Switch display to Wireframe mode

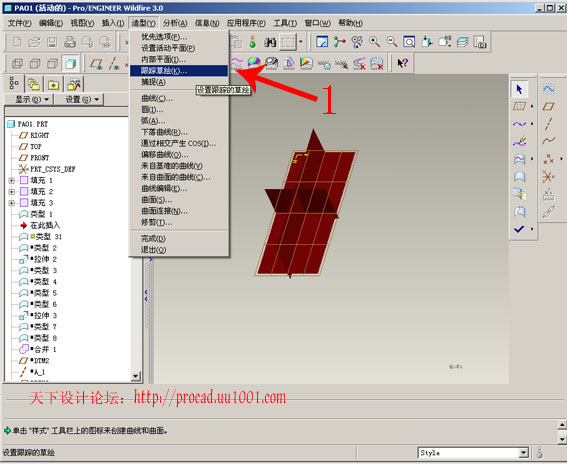click(x=17, y=64)
